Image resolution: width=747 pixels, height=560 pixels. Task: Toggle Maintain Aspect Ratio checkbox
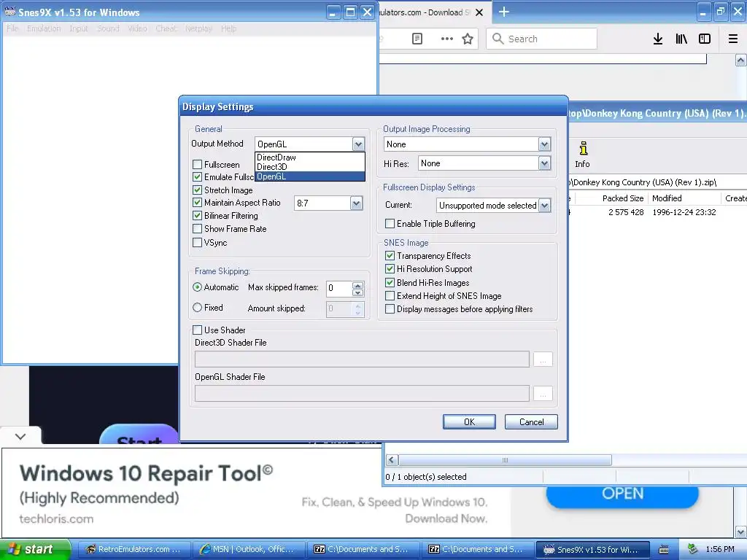(x=197, y=203)
